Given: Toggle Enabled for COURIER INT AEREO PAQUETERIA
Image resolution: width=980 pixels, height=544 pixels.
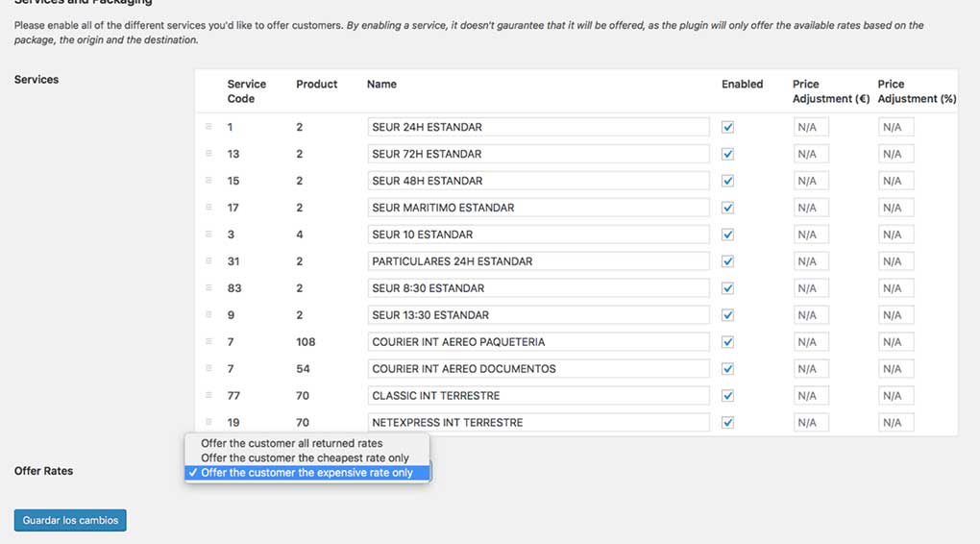Looking at the screenshot, I should coord(727,342).
